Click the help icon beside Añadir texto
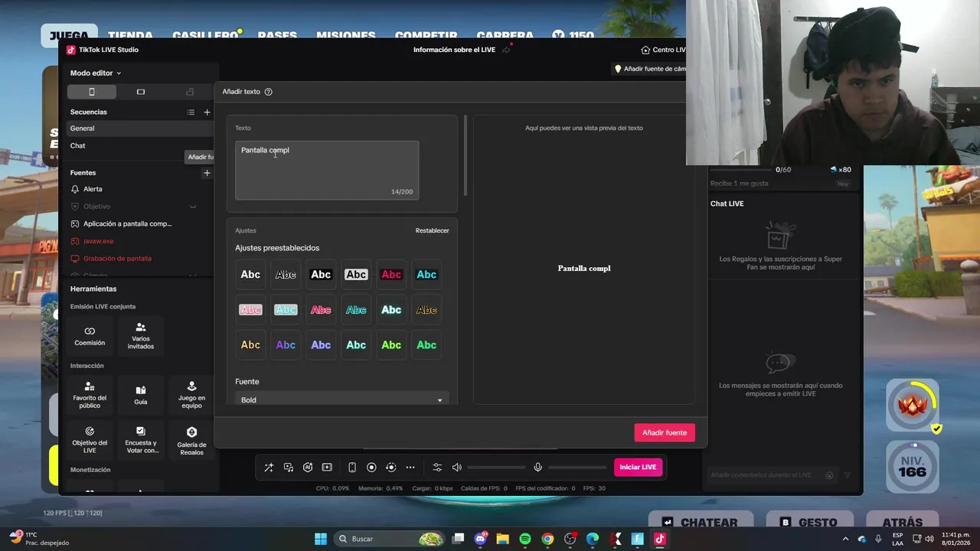The image size is (980, 551). (x=268, y=92)
